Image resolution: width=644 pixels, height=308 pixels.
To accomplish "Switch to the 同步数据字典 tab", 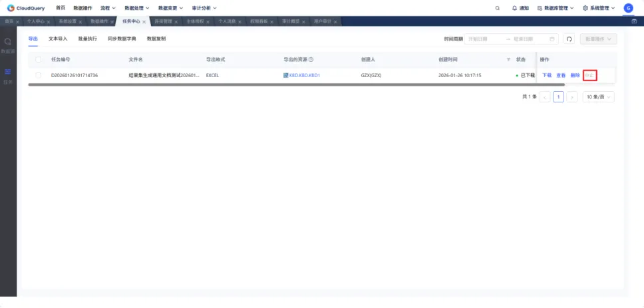I will [122, 39].
